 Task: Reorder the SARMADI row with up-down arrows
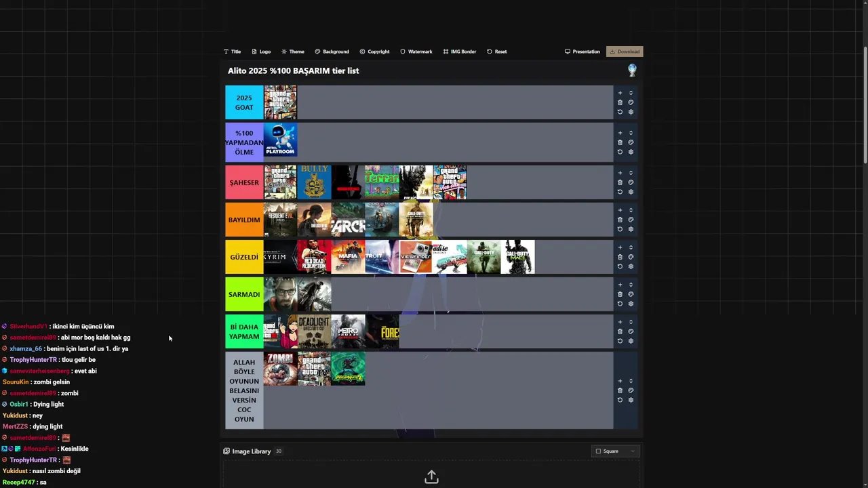[631, 285]
